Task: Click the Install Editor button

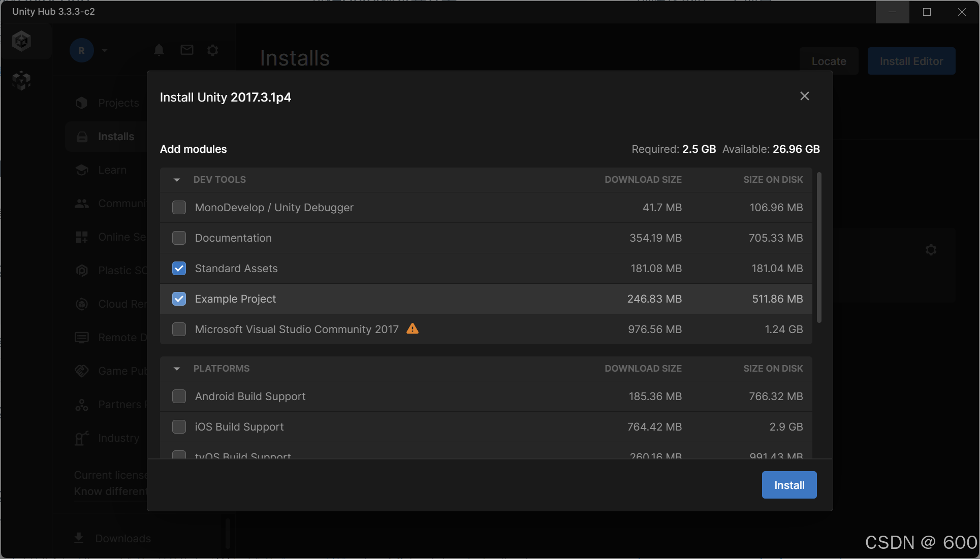Action: coord(911,61)
